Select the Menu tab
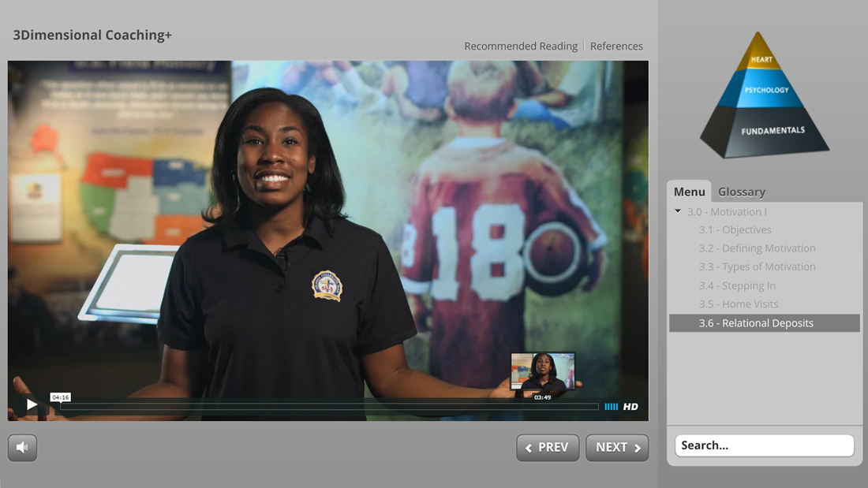The width and height of the screenshot is (868, 488). [x=689, y=192]
